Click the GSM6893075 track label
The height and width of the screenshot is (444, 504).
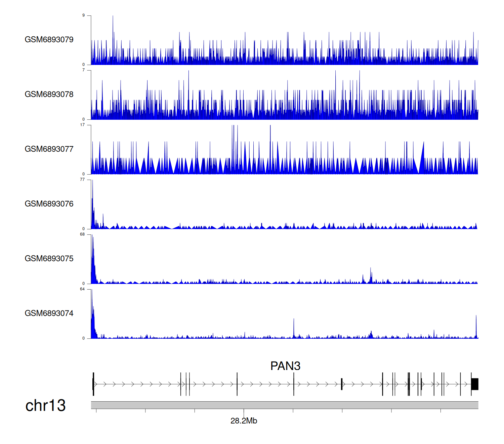click(x=49, y=259)
